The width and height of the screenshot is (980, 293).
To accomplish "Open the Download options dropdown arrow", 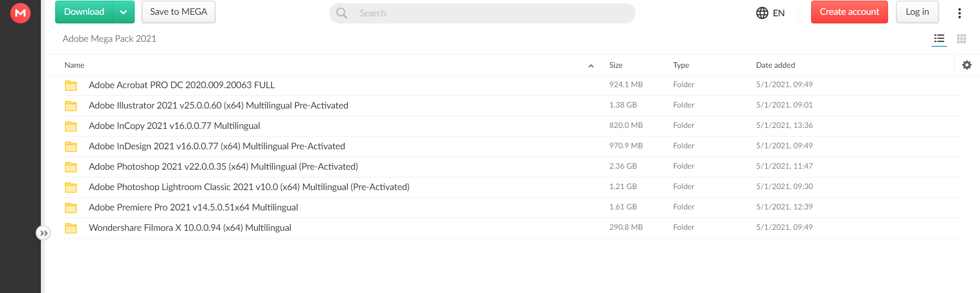I will (124, 12).
